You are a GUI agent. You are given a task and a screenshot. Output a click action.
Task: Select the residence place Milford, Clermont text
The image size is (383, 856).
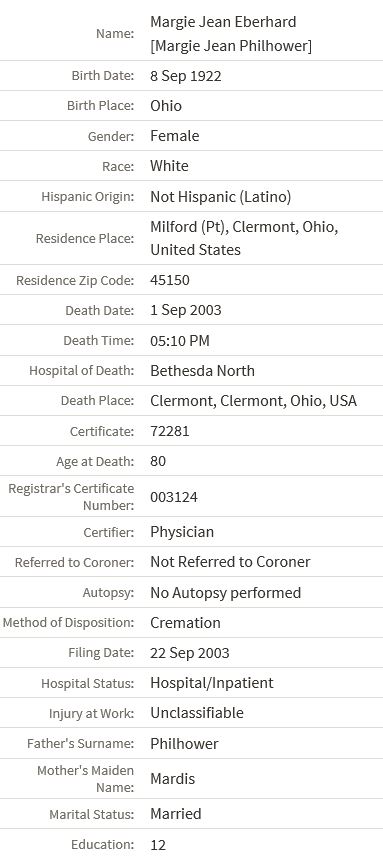pyautogui.click(x=244, y=238)
